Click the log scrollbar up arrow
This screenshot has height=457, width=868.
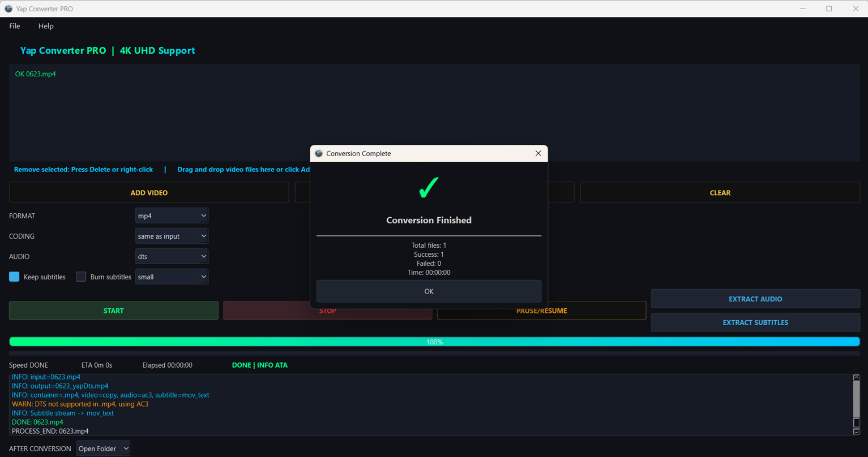pos(856,377)
